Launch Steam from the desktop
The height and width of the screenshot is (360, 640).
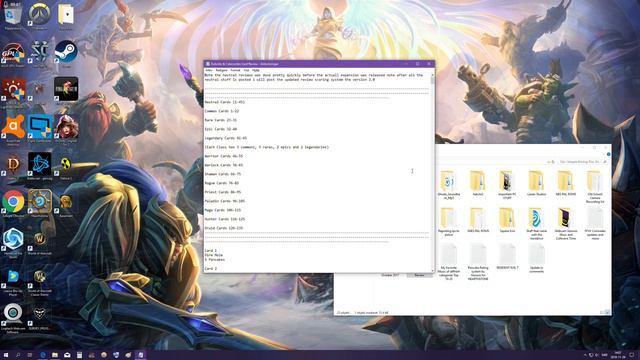click(66, 53)
